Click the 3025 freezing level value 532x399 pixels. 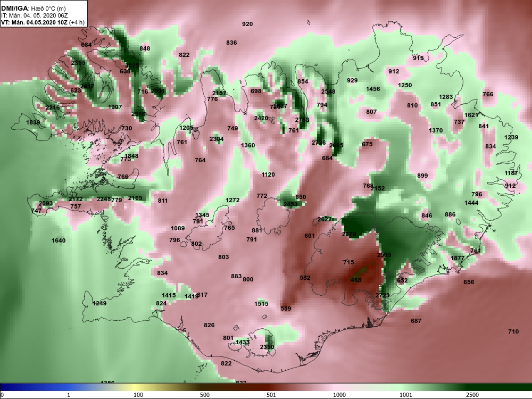pyautogui.click(x=131, y=65)
